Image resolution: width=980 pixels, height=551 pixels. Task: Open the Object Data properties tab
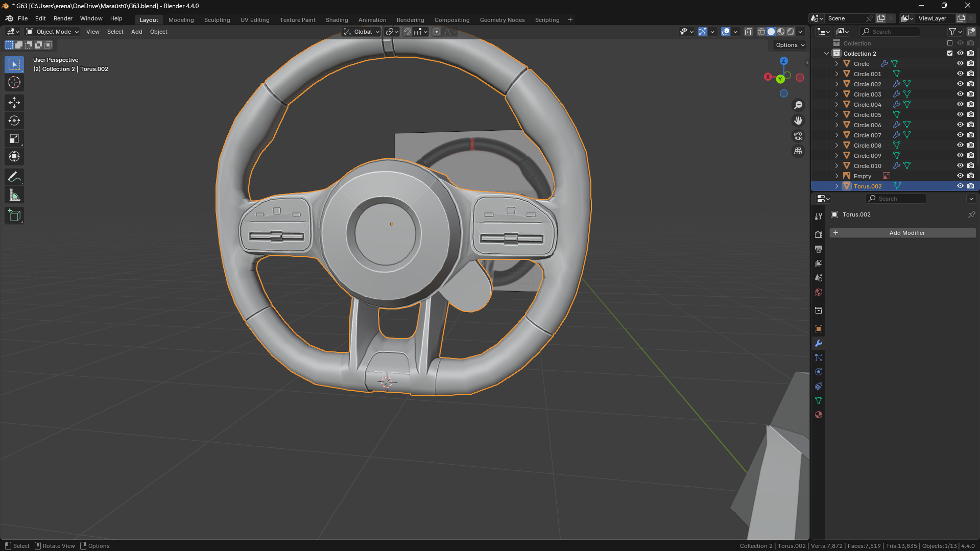[x=819, y=400]
